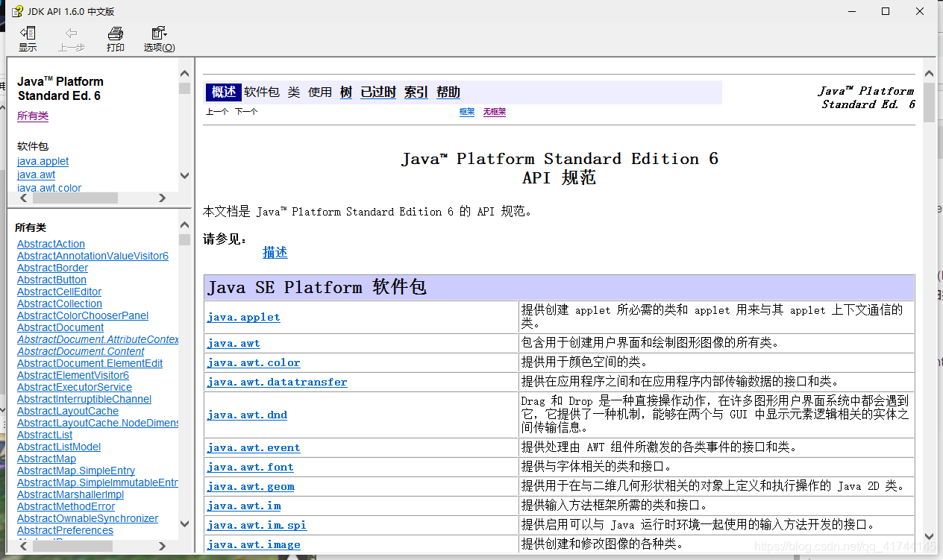943x560 pixels.
Task: Click the main content vertical scrollbar thumb
Action: tap(929, 102)
